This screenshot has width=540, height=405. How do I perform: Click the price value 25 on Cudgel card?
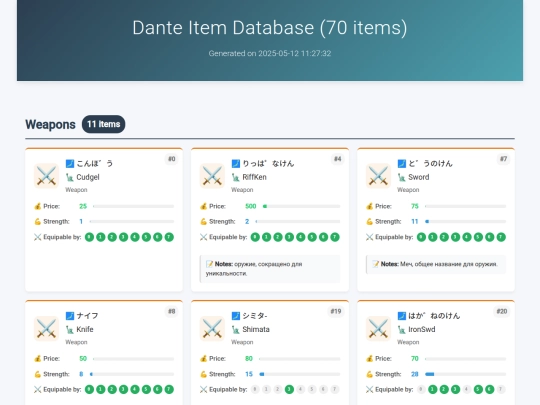pyautogui.click(x=83, y=206)
